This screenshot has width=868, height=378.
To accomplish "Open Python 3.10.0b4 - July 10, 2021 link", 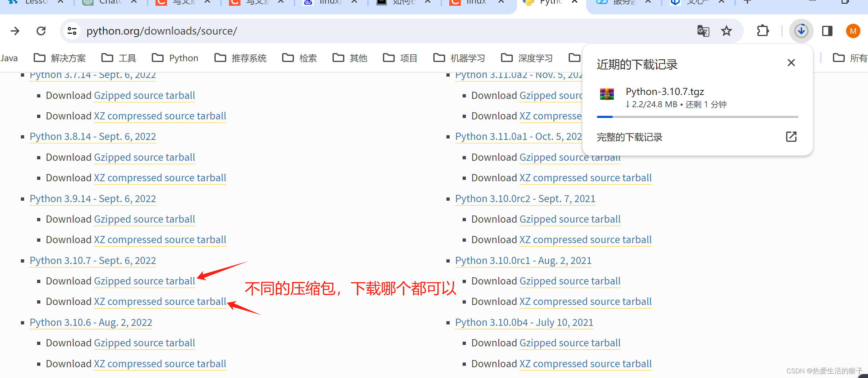I will click(x=524, y=322).
